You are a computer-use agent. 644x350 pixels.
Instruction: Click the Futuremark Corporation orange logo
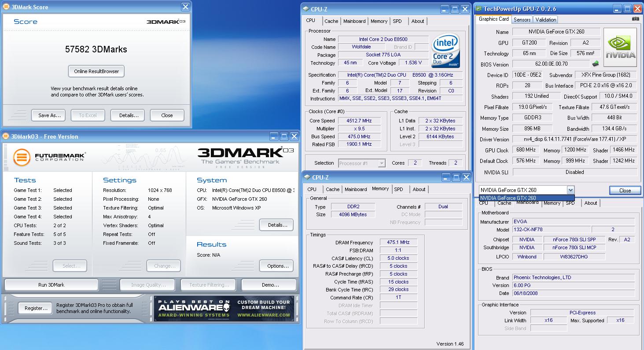(22, 158)
